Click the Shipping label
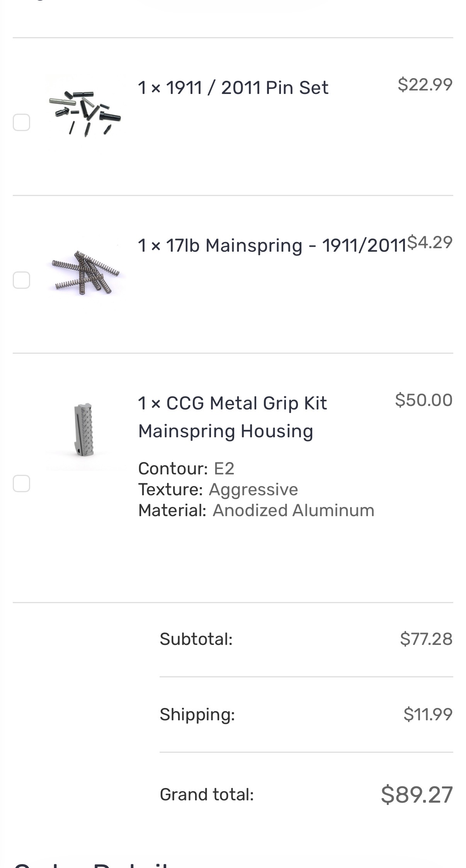466x868 pixels. [x=197, y=715]
